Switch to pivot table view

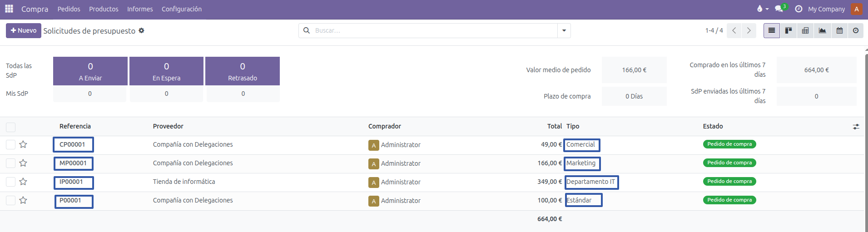[x=805, y=30]
